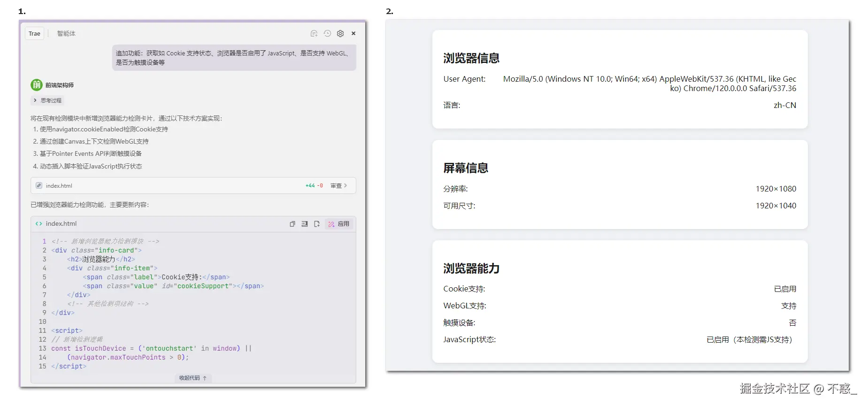Click the 分辨率: label
The height and width of the screenshot is (406, 868).
pyautogui.click(x=455, y=189)
